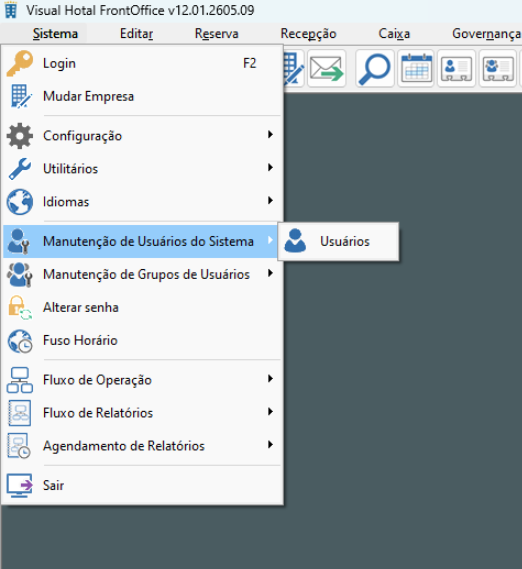This screenshot has height=569, width=522.
Task: Click the envelope send toolbar icon
Action: click(x=326, y=69)
